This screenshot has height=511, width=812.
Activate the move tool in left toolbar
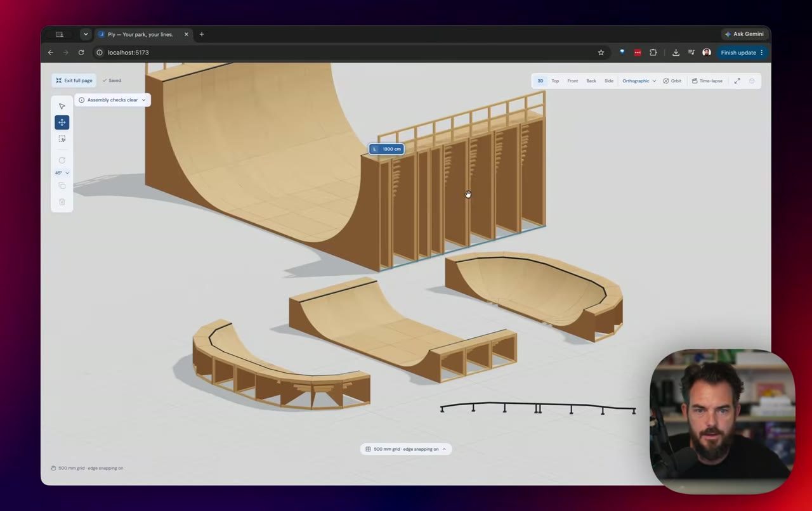tap(62, 122)
